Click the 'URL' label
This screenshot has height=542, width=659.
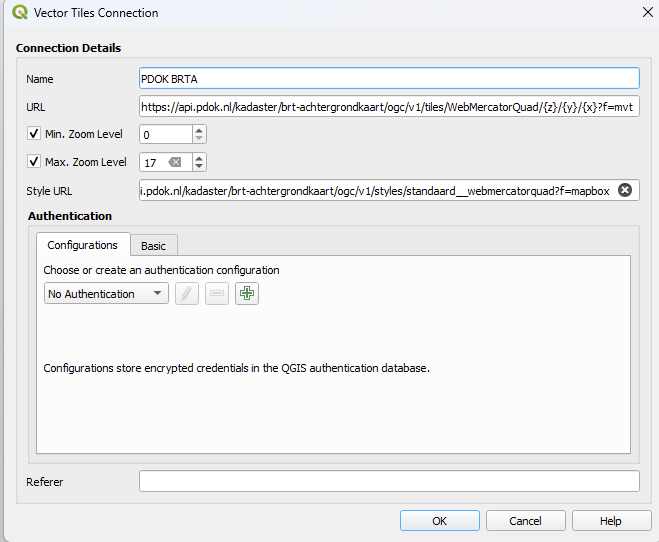[x=36, y=107]
